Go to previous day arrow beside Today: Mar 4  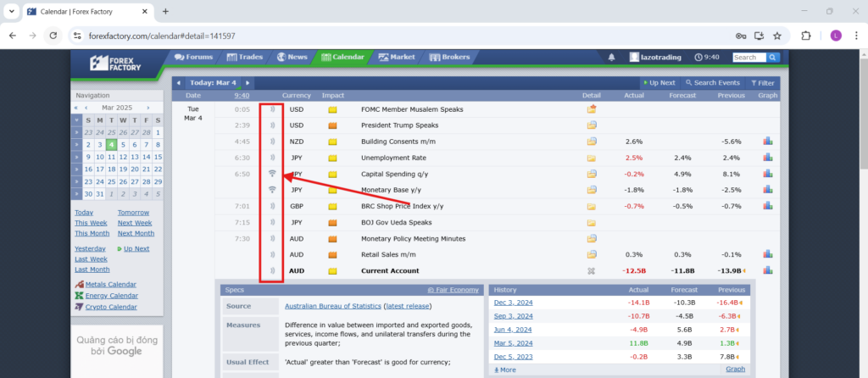point(178,83)
